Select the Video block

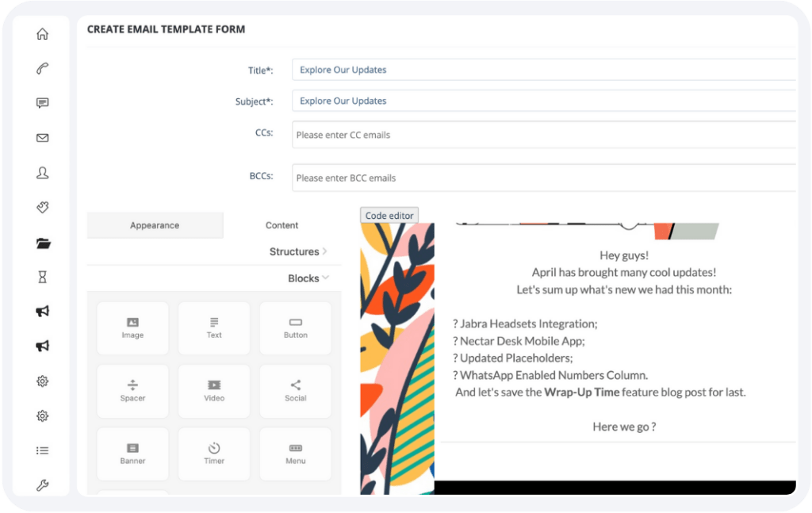point(213,390)
